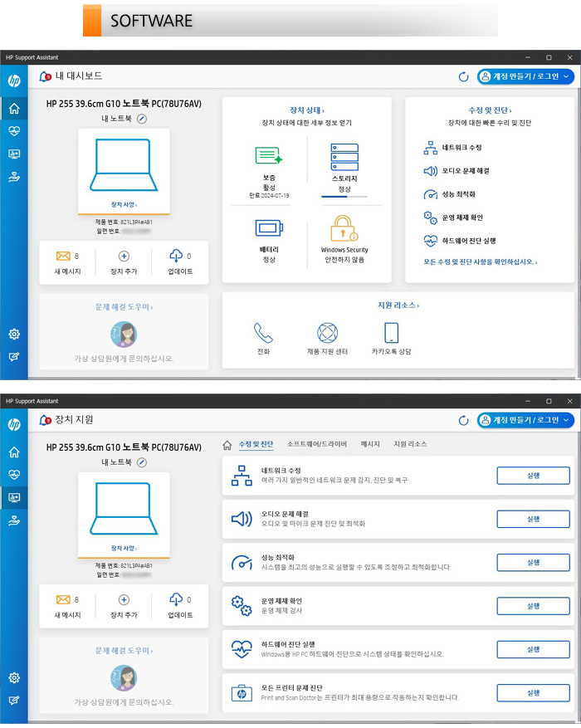Open 장치 사양 link in 장치 지원 window
Screen dimensions: 581x728
(124, 549)
